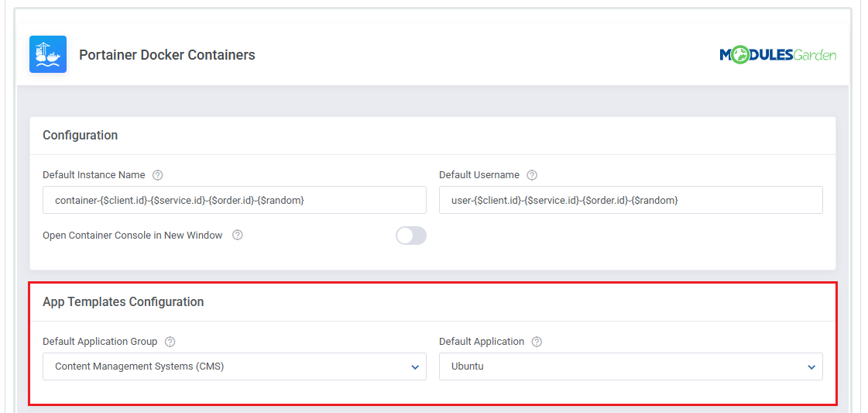Click the Configuration section heading

pyautogui.click(x=81, y=135)
